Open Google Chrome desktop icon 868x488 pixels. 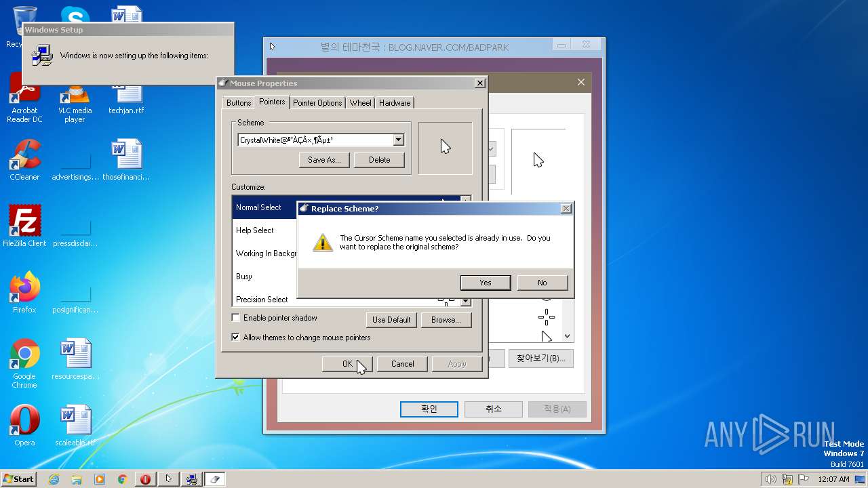24,364
